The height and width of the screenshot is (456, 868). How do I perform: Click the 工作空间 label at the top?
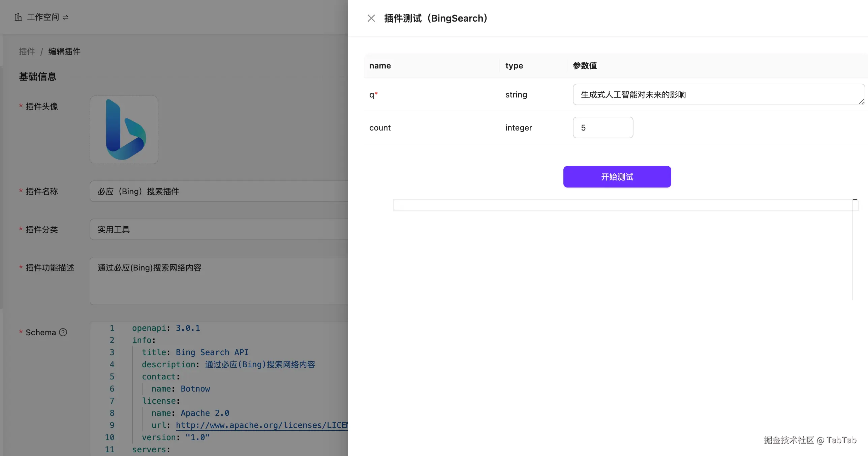pos(43,17)
